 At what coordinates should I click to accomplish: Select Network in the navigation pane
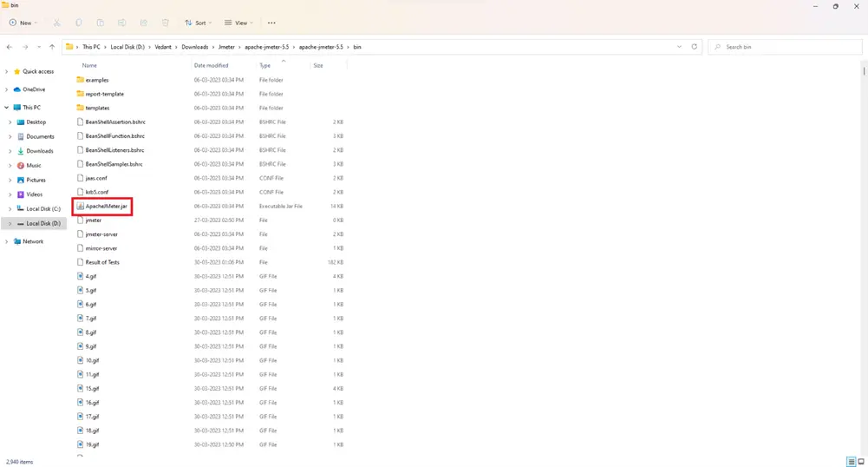(33, 241)
